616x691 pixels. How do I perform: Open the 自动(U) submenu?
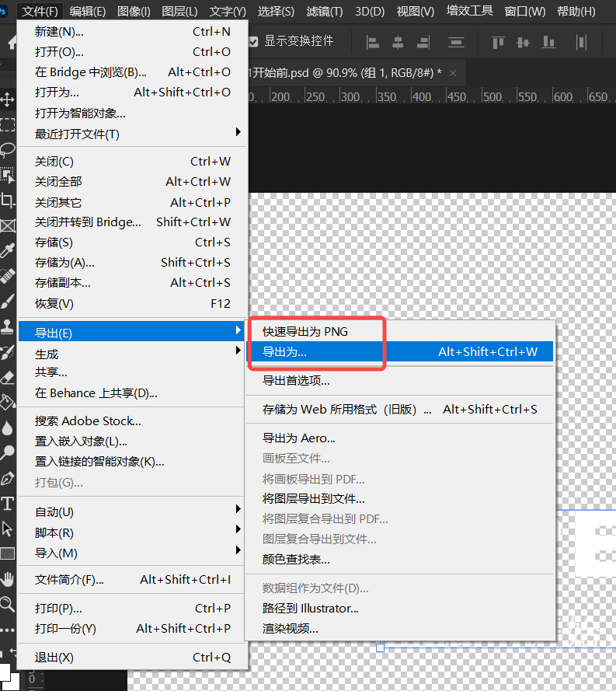pyautogui.click(x=132, y=512)
